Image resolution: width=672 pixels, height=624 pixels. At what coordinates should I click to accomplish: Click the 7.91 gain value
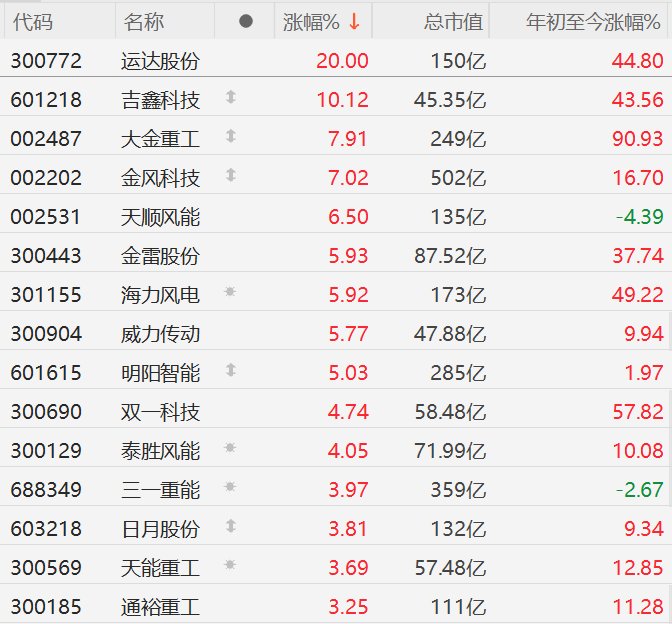pyautogui.click(x=348, y=139)
